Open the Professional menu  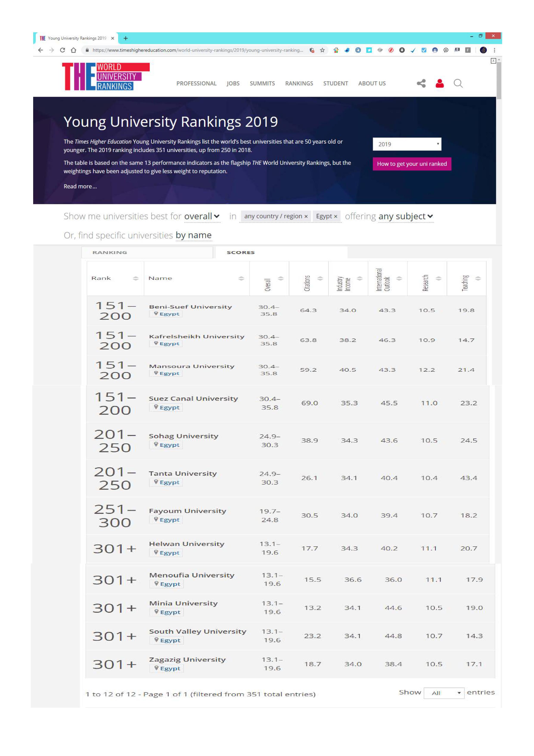click(x=196, y=83)
